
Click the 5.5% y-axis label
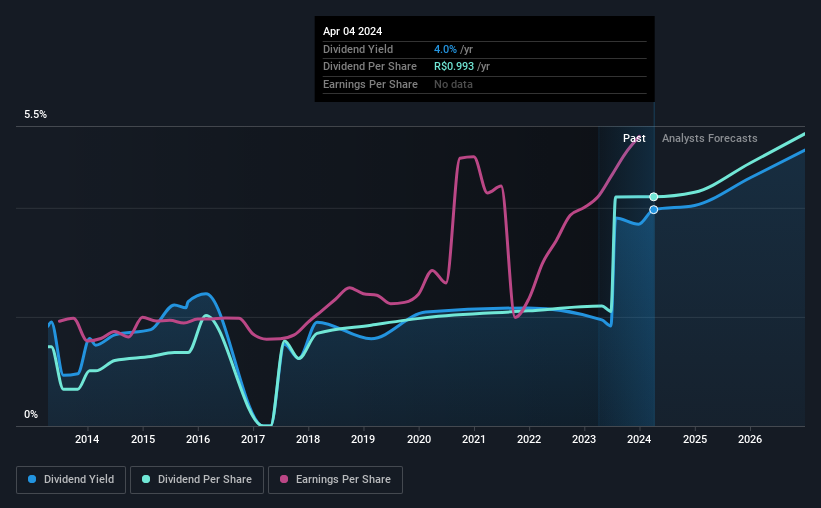[36, 115]
